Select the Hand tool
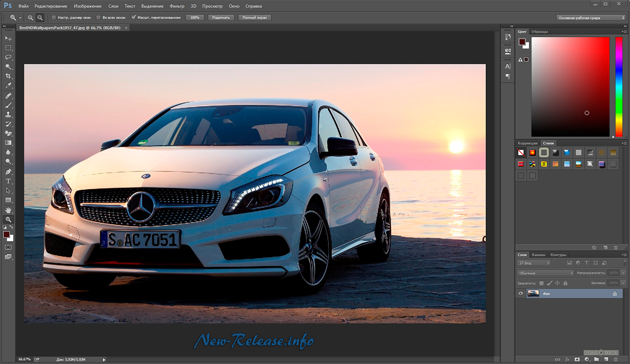Image resolution: width=630 pixels, height=364 pixels. (x=8, y=210)
